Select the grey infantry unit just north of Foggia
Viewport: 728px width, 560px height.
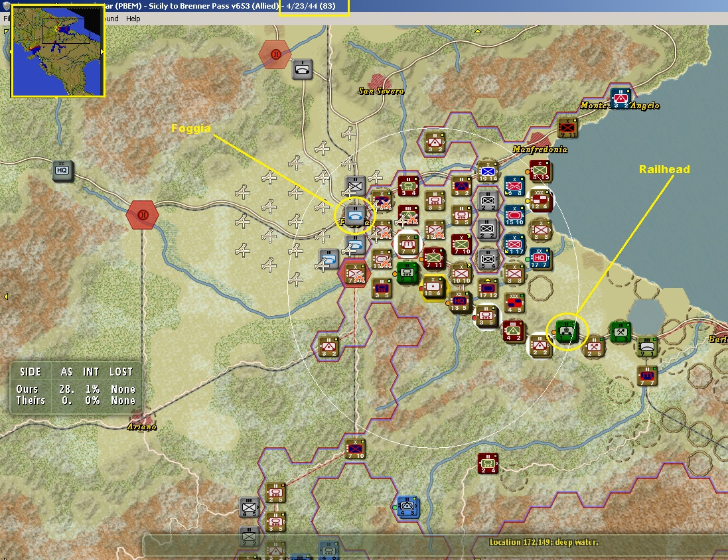[x=355, y=186]
